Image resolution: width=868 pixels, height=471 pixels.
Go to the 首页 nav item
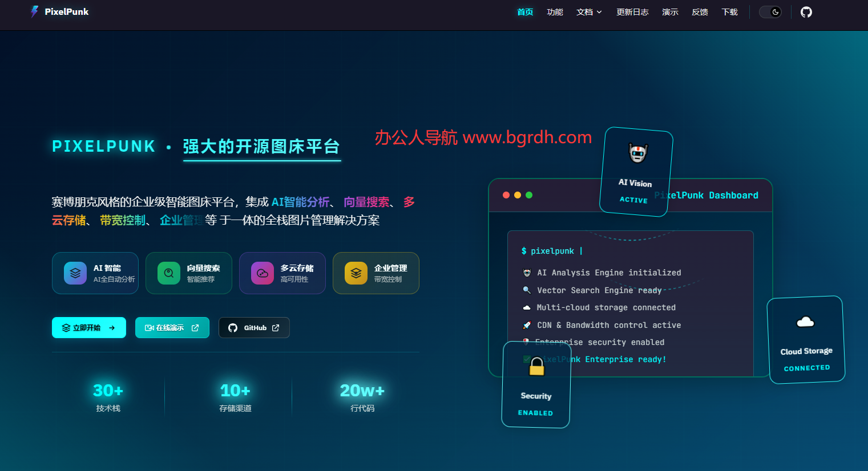pos(525,12)
